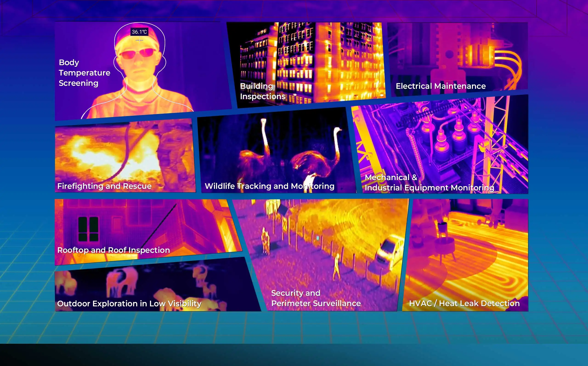Viewport: 588px width, 366px height.
Task: Select Mechanical & Industrial Equipment Monitoring text
Action: 429,182
